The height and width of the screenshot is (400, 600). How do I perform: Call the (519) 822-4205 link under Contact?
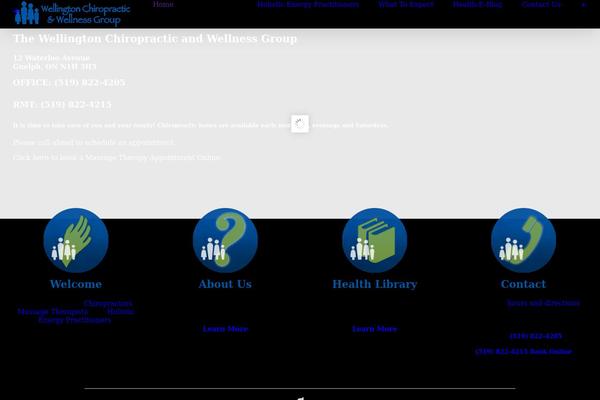(536, 336)
